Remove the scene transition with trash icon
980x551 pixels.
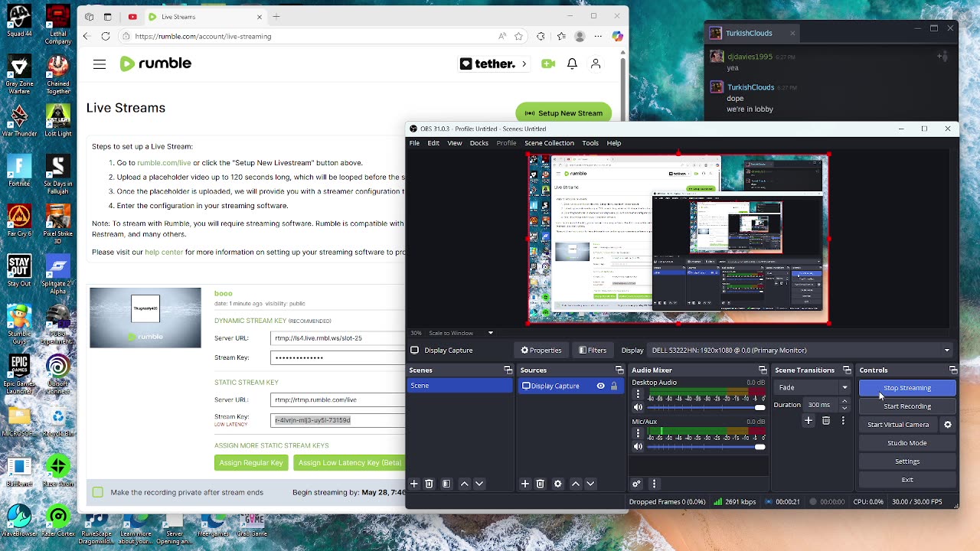(x=826, y=421)
